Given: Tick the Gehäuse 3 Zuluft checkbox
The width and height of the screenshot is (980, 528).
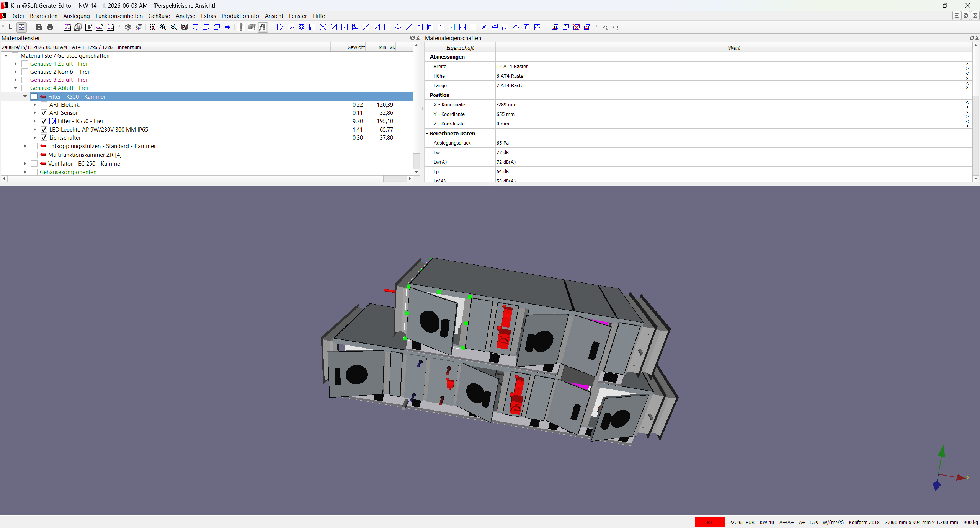Looking at the screenshot, I should click(x=25, y=80).
